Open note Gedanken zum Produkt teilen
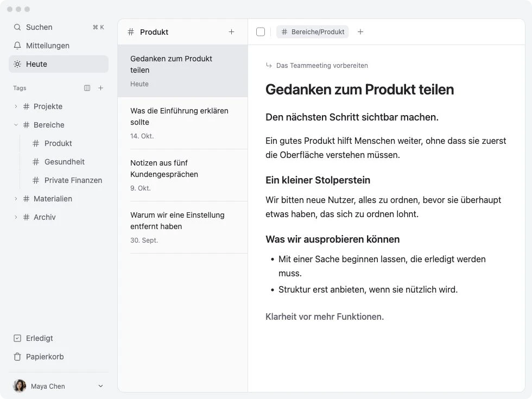The height and width of the screenshot is (399, 532). [x=182, y=71]
